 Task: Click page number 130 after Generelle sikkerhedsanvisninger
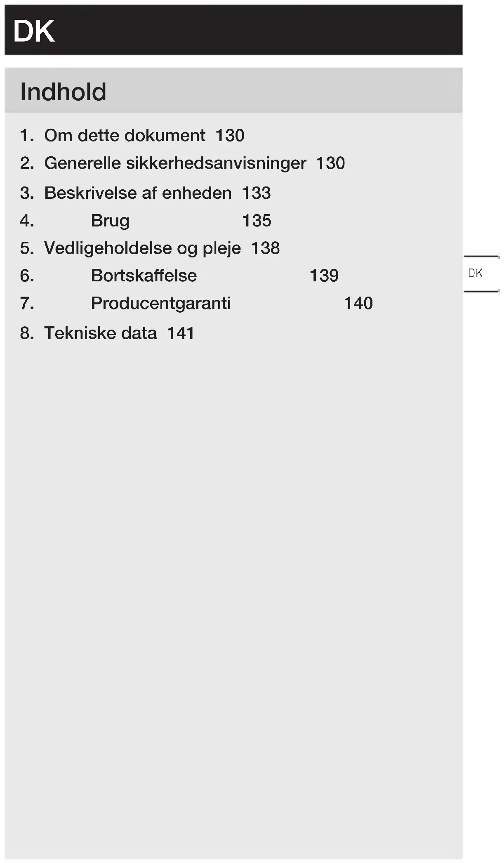coord(330,163)
